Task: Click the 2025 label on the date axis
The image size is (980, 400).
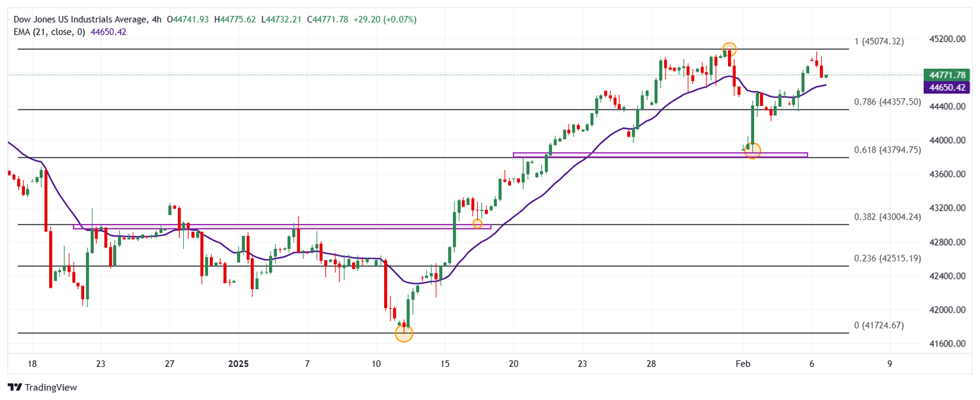Action: pos(238,364)
